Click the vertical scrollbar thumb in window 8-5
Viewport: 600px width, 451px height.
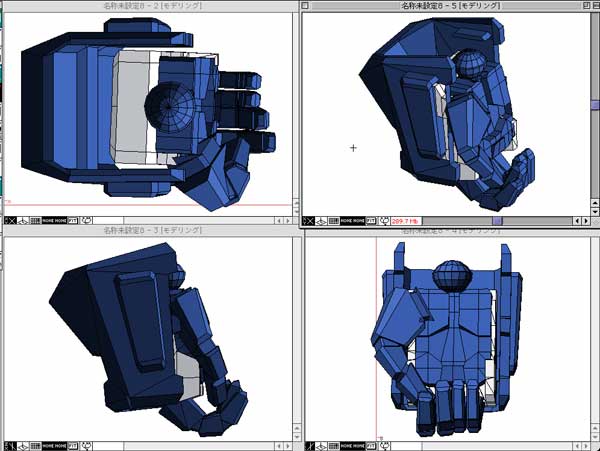tap(595, 104)
